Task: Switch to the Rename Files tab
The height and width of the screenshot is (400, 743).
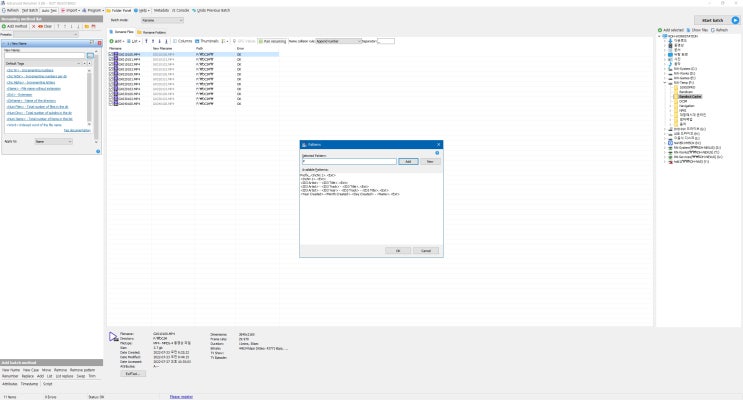Action: coord(122,32)
